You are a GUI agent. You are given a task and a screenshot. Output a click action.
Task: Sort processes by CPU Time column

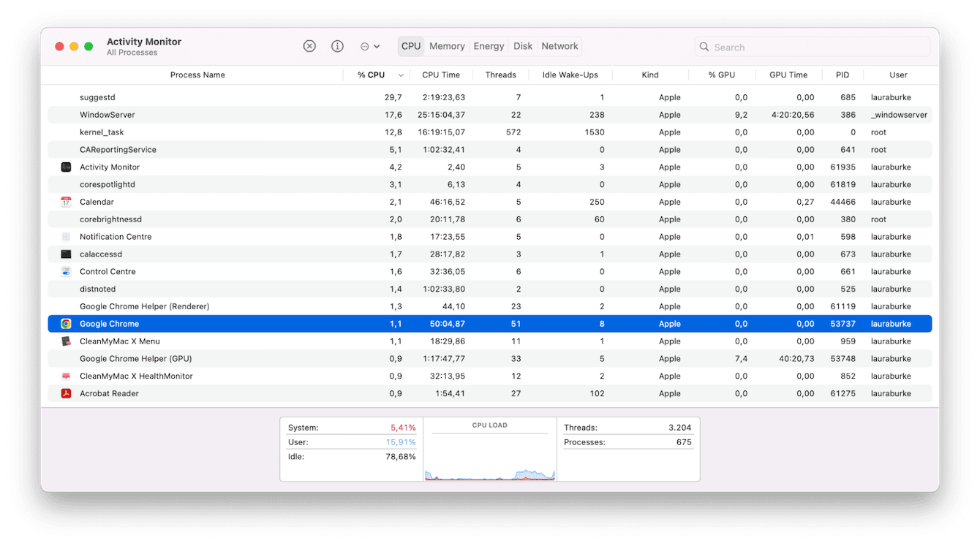click(441, 75)
